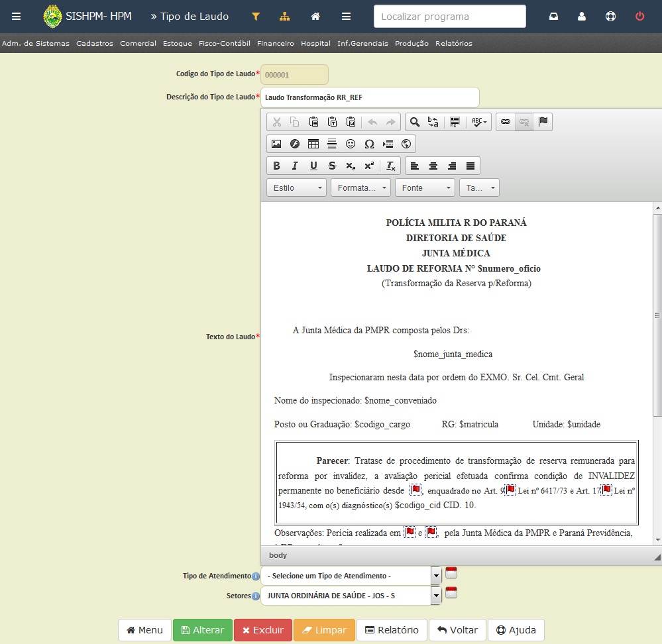Open the hamburger menu at top left
This screenshot has height=644, width=662.
click(16, 17)
